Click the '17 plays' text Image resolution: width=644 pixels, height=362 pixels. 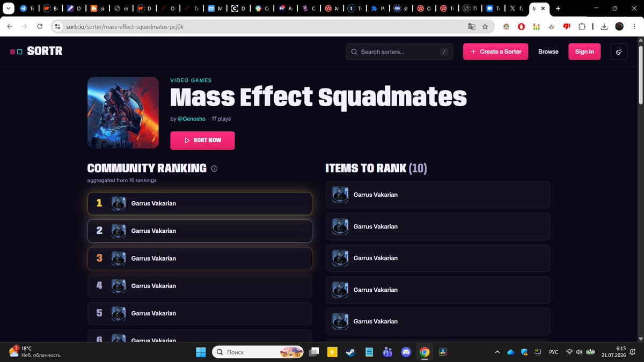[x=221, y=119]
